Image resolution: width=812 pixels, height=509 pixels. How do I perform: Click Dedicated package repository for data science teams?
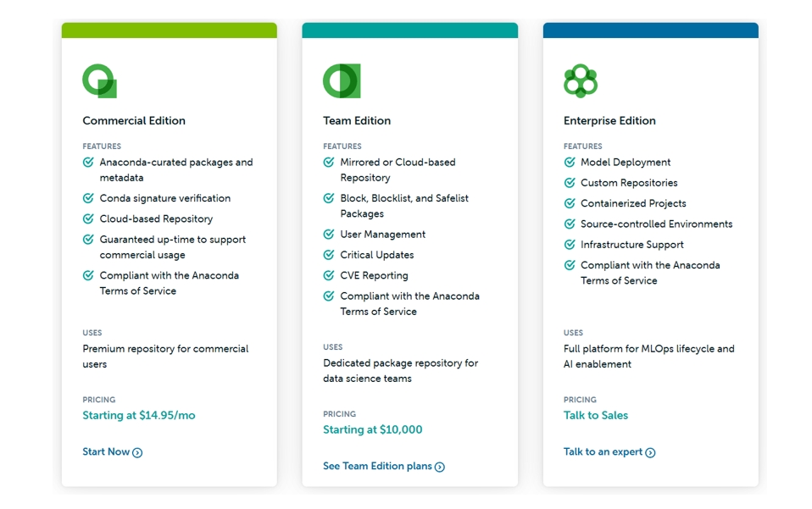click(401, 371)
